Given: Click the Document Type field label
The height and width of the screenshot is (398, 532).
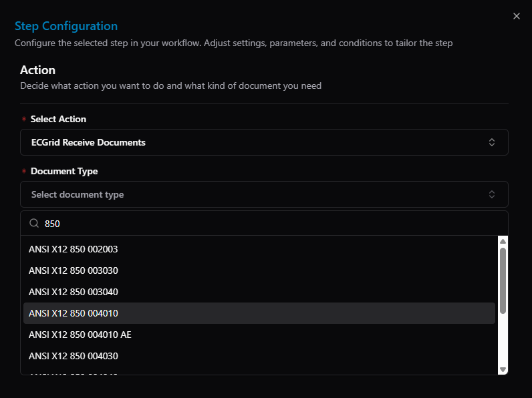Looking at the screenshot, I should (x=64, y=171).
